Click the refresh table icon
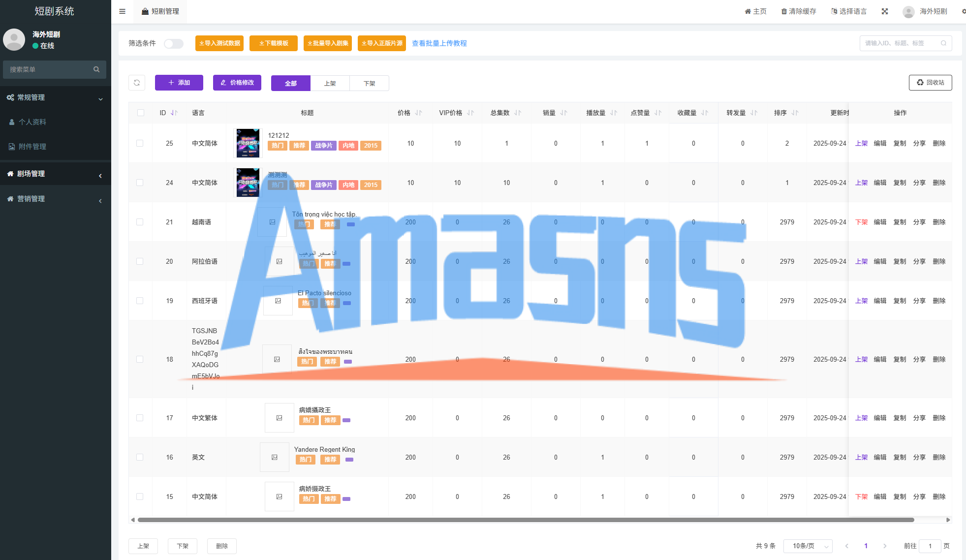This screenshot has height=560, width=966. coord(137,83)
